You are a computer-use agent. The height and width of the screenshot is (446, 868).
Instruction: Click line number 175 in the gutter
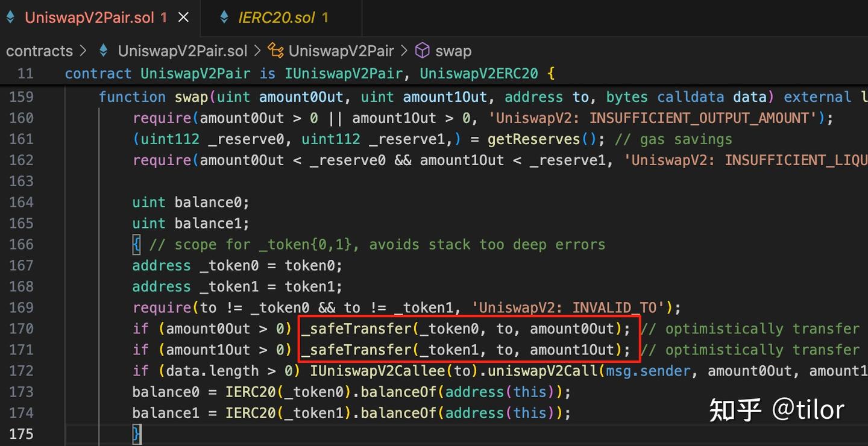tap(22, 435)
